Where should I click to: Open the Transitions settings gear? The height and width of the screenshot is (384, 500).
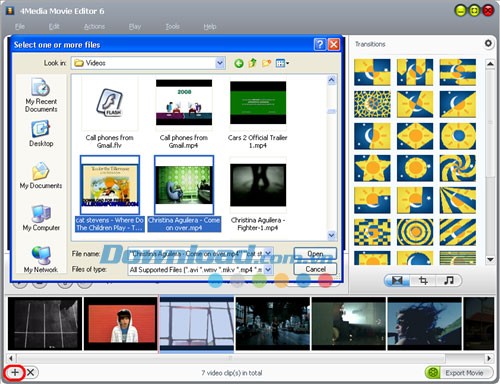(488, 43)
